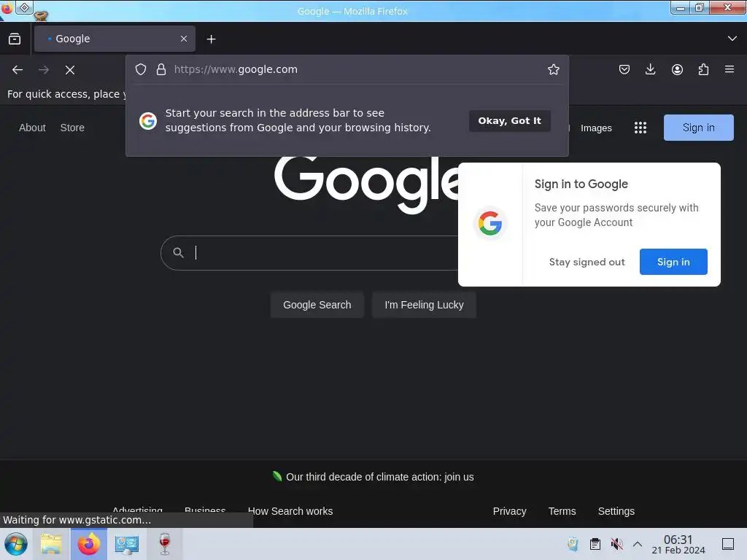747x560 pixels.
Task: Open the footer Settings menu
Action: click(616, 511)
